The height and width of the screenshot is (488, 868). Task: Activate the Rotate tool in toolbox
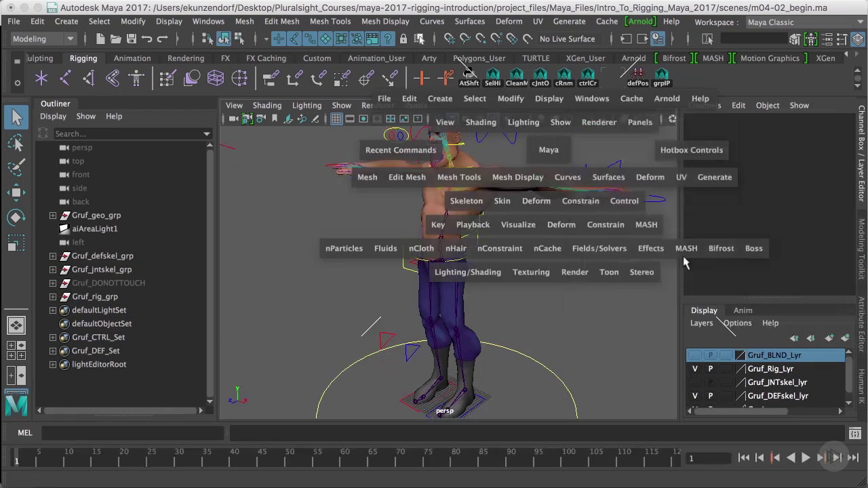(17, 218)
